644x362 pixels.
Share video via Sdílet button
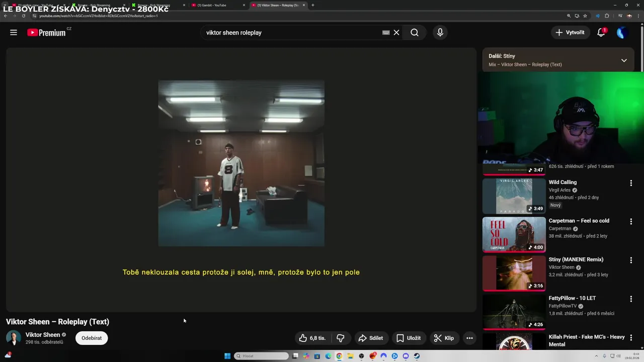click(371, 338)
